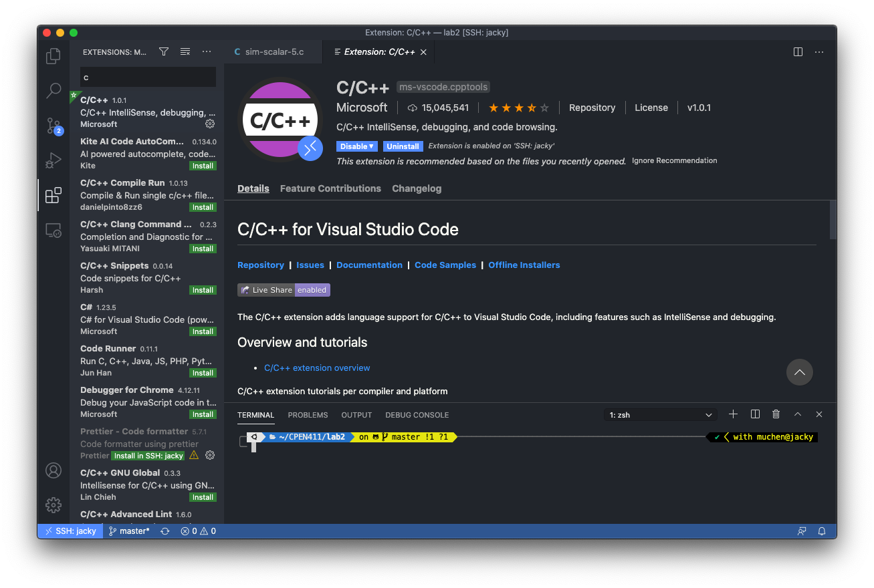Click the extensions search input field
The image size is (874, 588).
tap(147, 77)
